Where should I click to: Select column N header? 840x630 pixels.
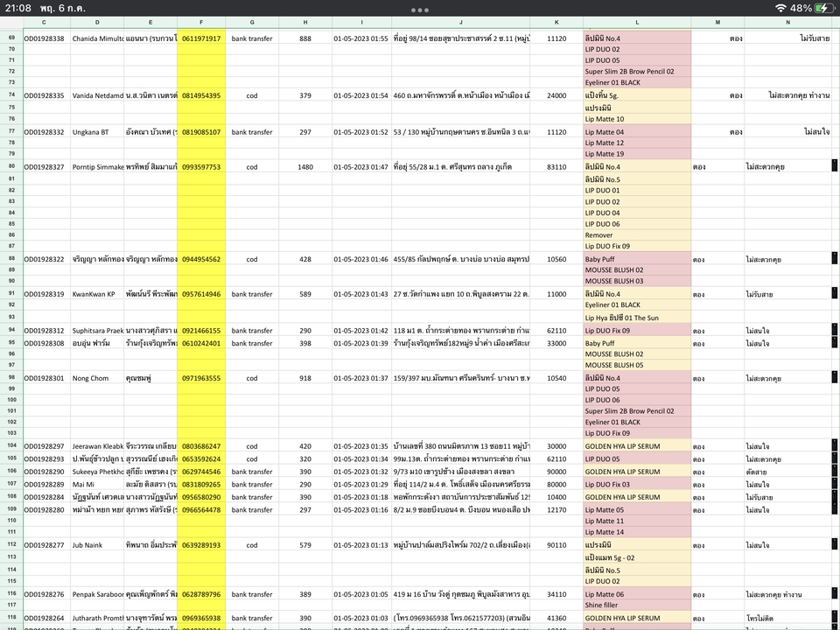pos(788,23)
